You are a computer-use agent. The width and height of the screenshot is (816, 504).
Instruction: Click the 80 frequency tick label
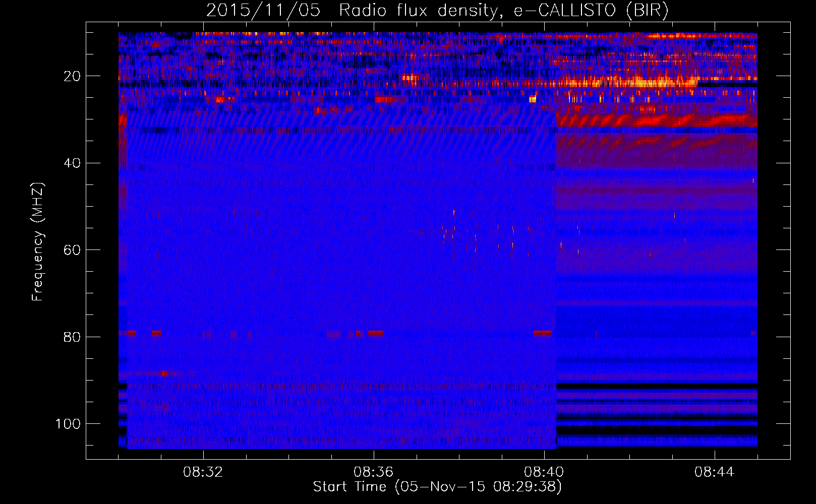(x=72, y=337)
